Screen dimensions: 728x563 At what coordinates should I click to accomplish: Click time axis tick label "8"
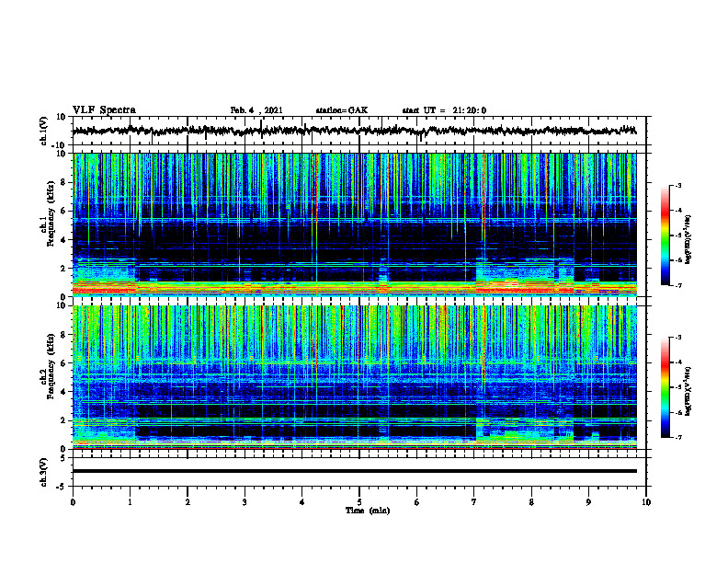531,502
